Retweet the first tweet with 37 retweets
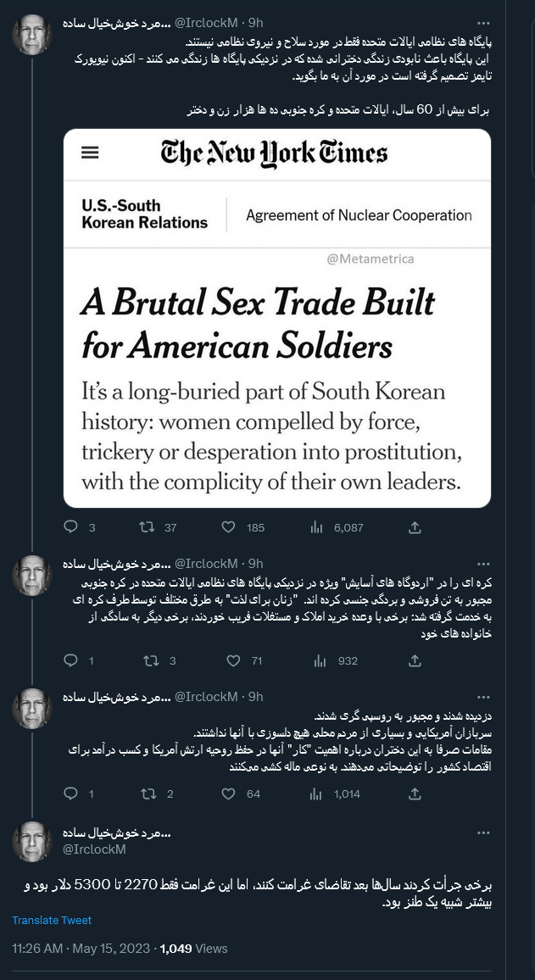Image resolution: width=535 pixels, height=980 pixels. tap(147, 527)
